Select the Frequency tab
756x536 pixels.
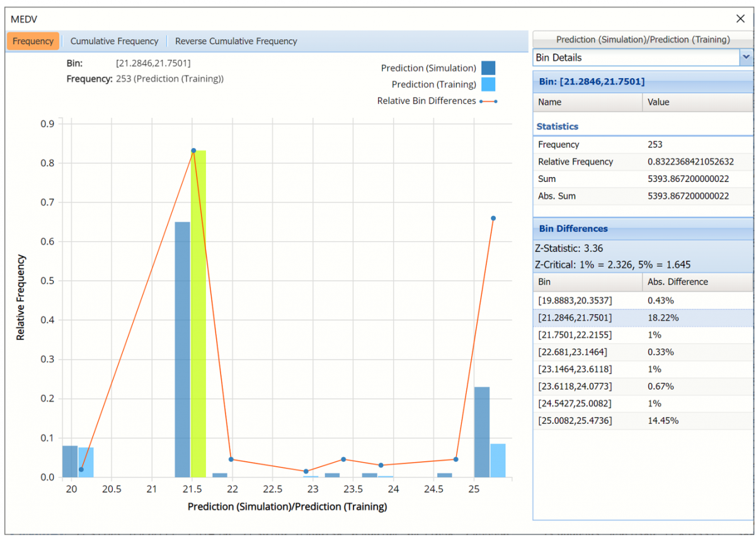33,41
